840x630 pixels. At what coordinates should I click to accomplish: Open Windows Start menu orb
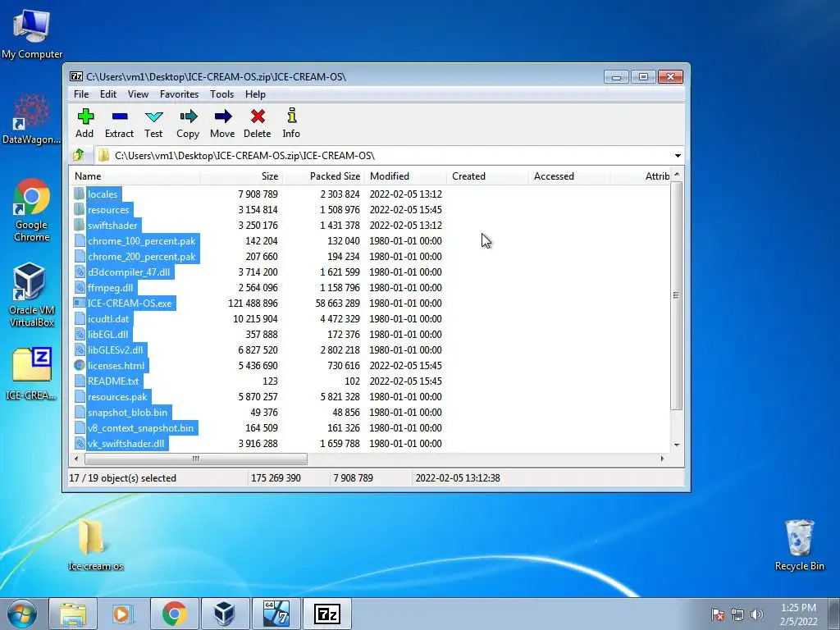[22, 614]
